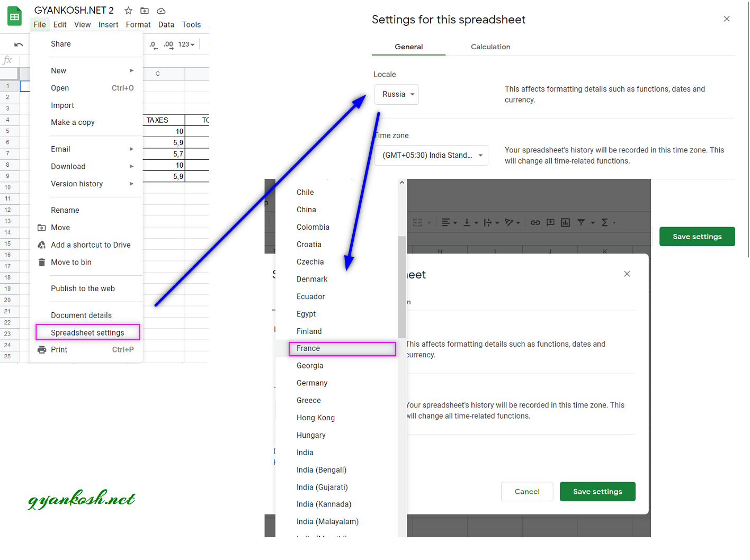Viewport: 750px width, 560px height.
Task: Click Cancel in the lower dialog
Action: tap(527, 491)
